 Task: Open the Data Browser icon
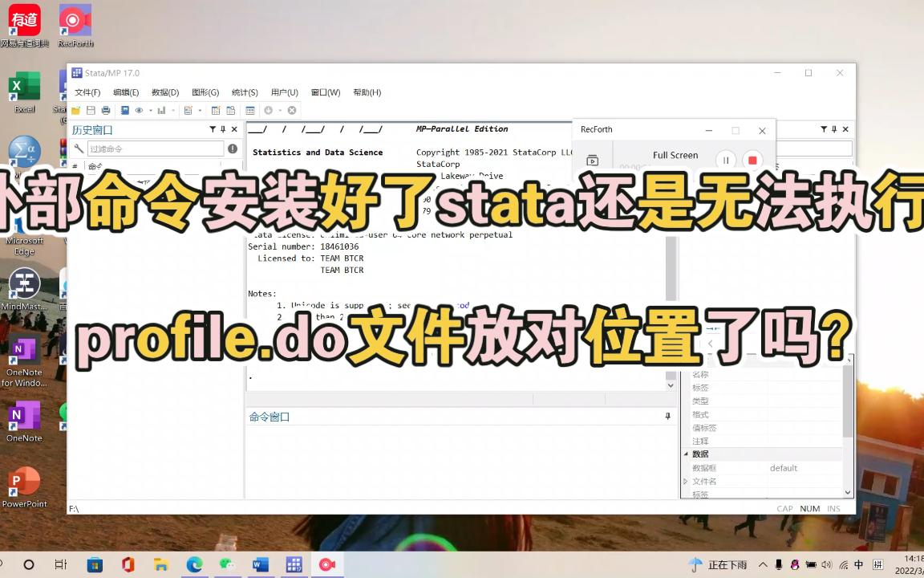point(230,110)
